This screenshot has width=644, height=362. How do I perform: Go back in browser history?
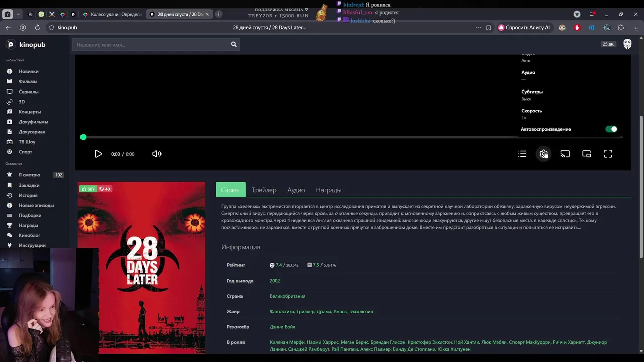point(8,27)
